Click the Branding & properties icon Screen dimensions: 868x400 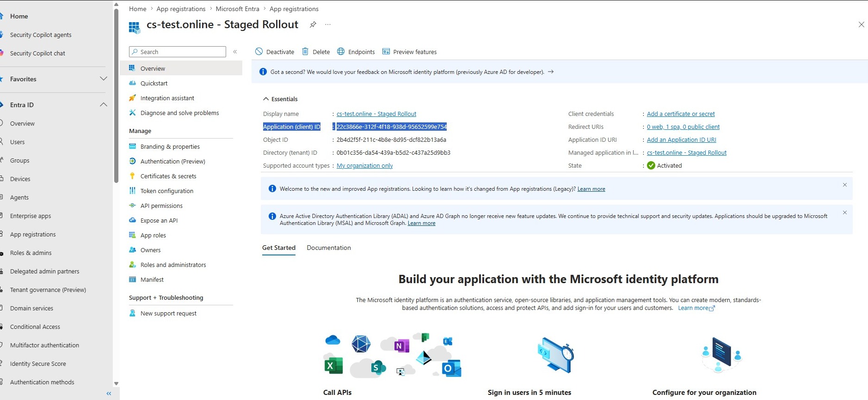(132, 146)
